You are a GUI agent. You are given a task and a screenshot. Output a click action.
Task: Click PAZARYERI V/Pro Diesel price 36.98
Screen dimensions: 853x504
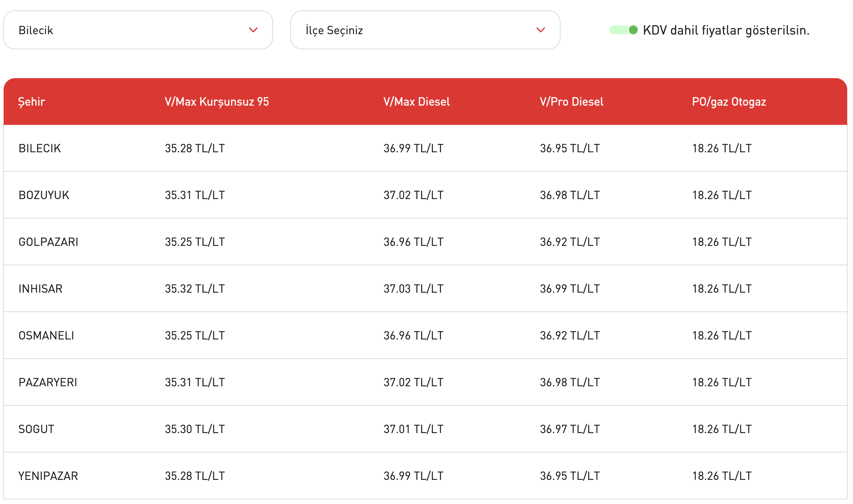pos(570,382)
